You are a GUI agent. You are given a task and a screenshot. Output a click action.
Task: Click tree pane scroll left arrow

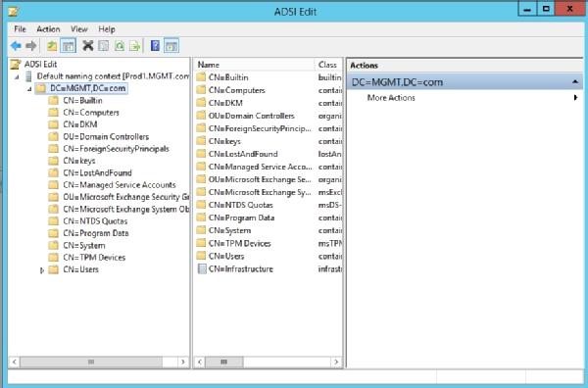pos(15,362)
